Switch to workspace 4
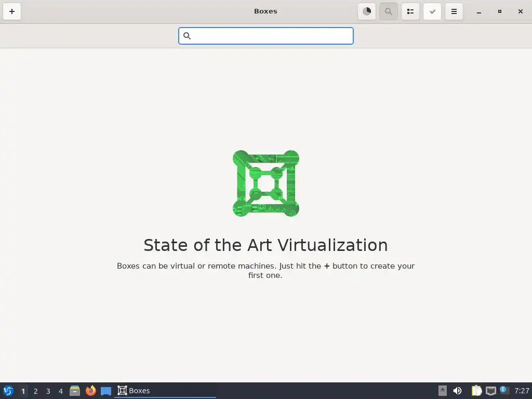The height and width of the screenshot is (399, 532). [x=61, y=391]
